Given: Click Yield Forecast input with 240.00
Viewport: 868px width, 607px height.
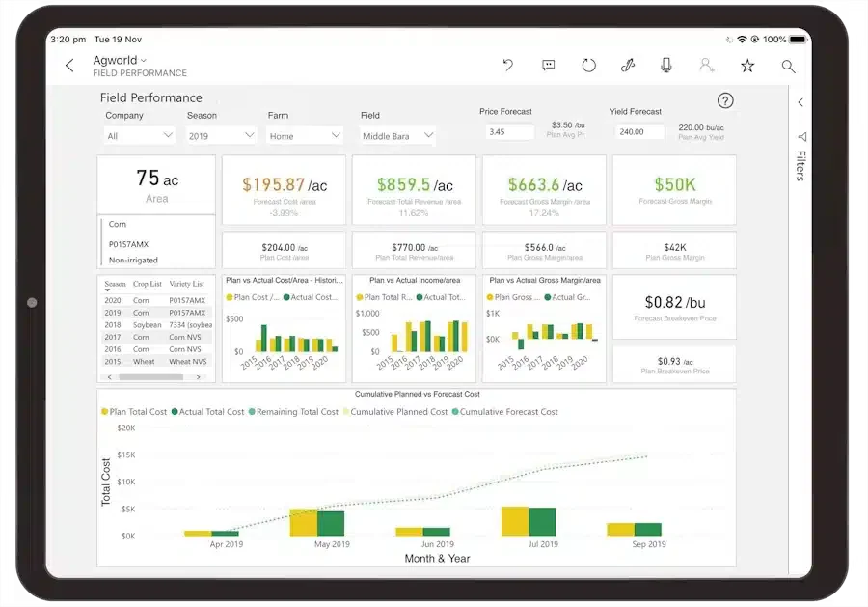Looking at the screenshot, I should [639, 132].
